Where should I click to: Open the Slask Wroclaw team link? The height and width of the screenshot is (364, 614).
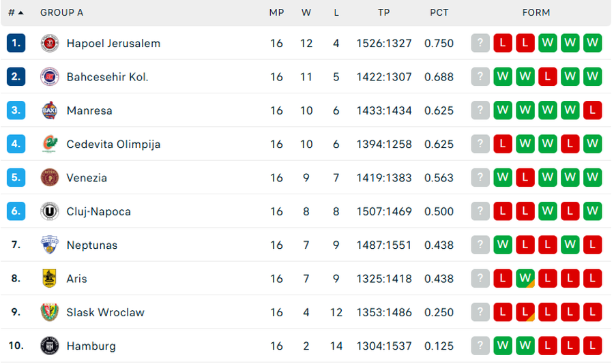(x=105, y=312)
